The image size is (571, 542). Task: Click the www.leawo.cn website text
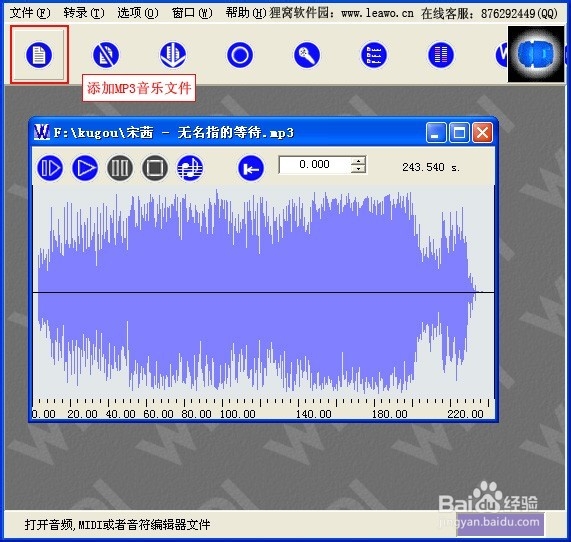coord(377,13)
